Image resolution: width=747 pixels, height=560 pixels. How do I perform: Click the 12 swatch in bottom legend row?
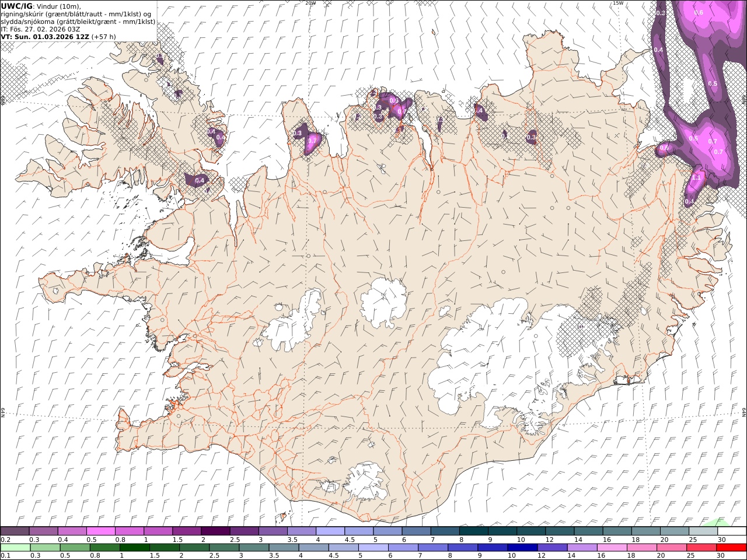pos(551,547)
